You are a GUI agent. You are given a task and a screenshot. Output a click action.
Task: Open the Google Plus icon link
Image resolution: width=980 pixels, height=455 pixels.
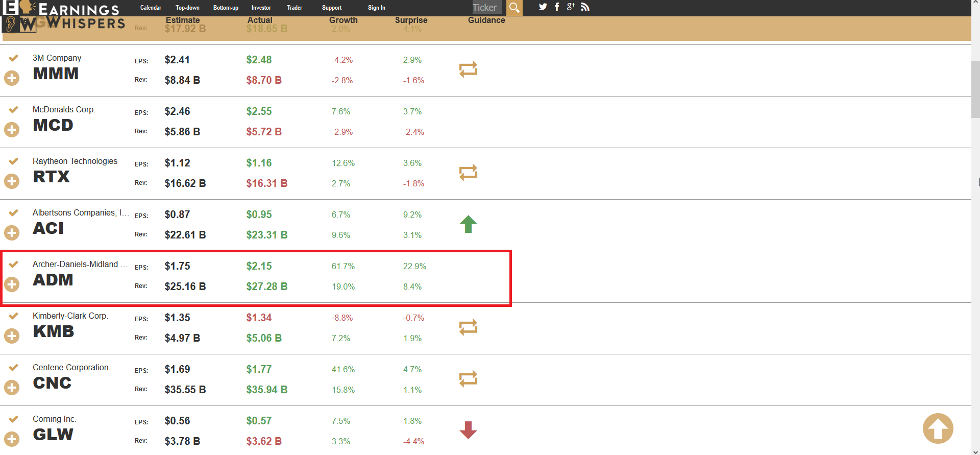pyautogui.click(x=571, y=7)
